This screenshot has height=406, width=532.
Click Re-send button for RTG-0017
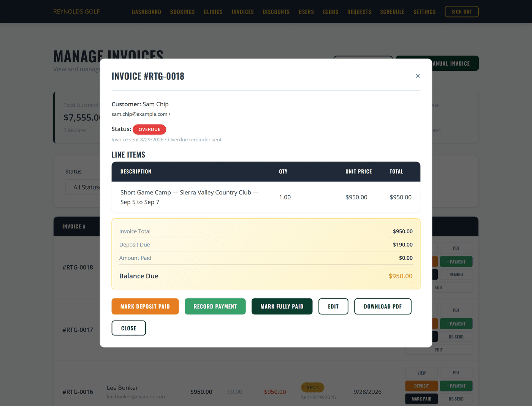456,337
